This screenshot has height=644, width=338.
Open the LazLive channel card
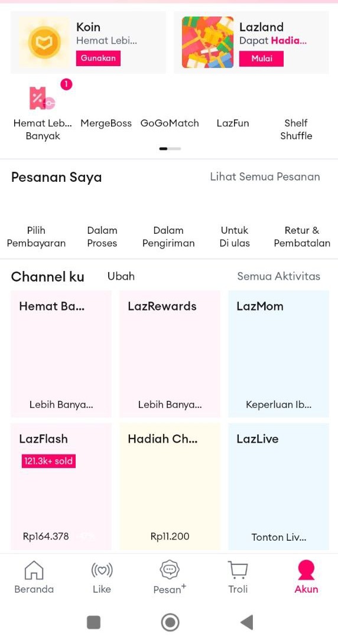[x=278, y=486]
